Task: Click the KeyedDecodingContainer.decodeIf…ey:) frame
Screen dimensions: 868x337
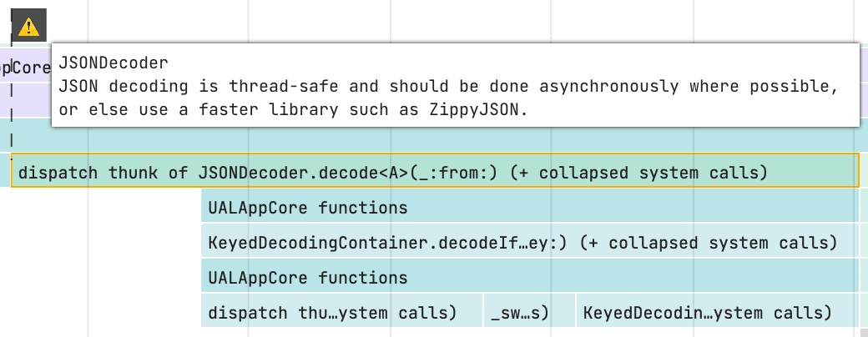Action: click(x=522, y=243)
